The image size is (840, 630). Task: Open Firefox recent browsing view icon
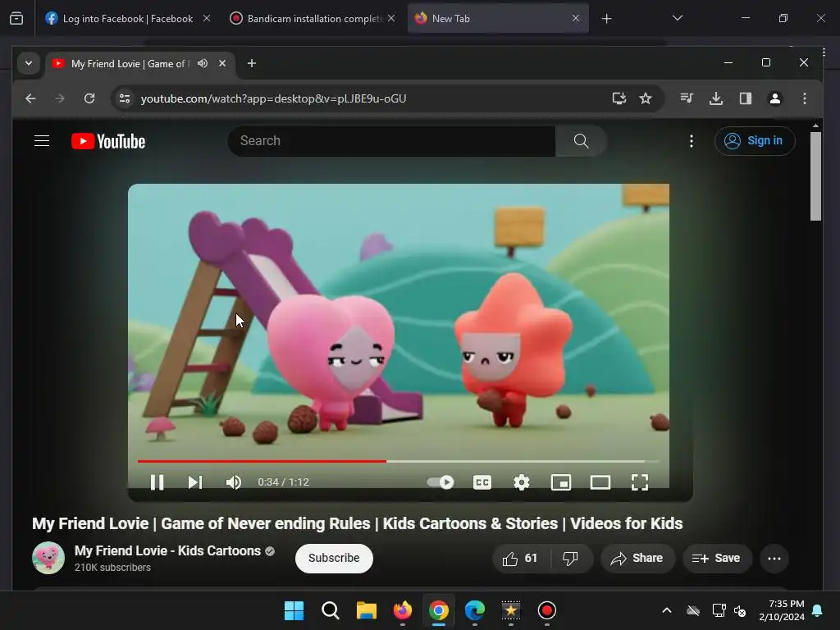tap(16, 19)
